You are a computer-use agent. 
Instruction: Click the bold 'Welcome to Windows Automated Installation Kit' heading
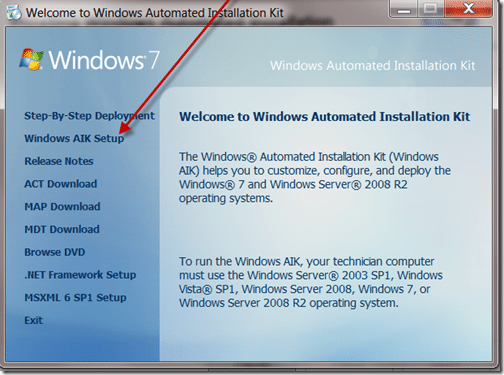coord(325,117)
